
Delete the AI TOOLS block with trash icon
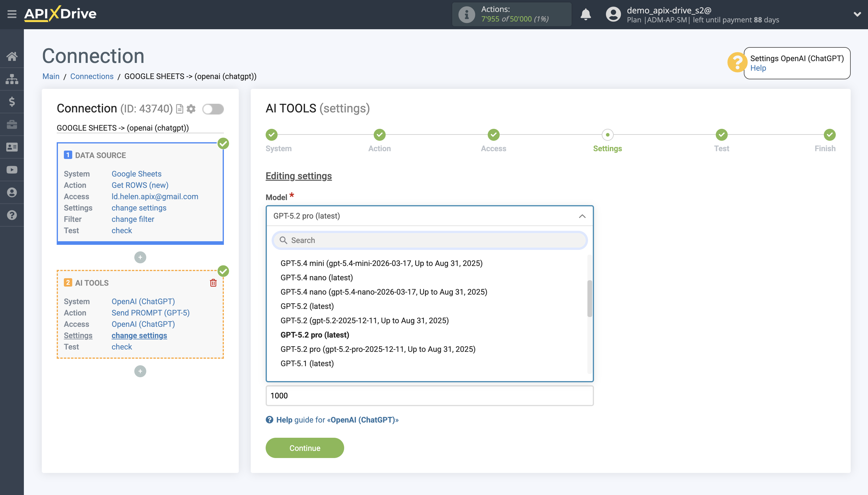pyautogui.click(x=213, y=282)
